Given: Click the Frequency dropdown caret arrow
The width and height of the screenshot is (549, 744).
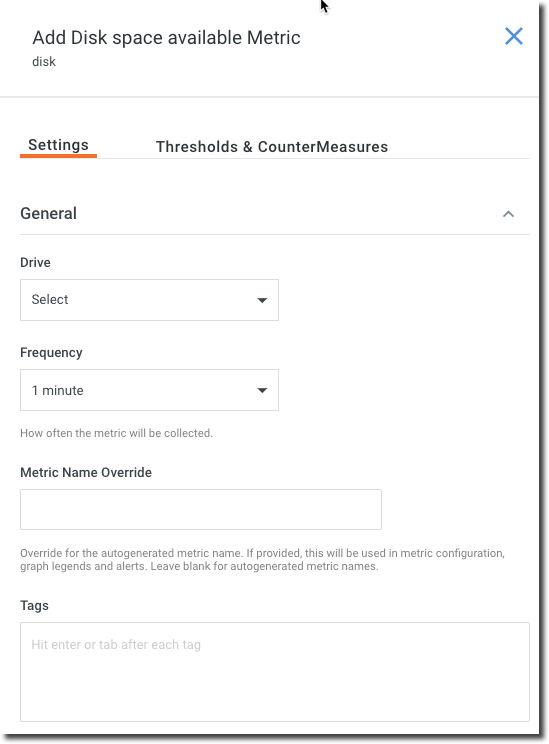Looking at the screenshot, I should [x=262, y=391].
